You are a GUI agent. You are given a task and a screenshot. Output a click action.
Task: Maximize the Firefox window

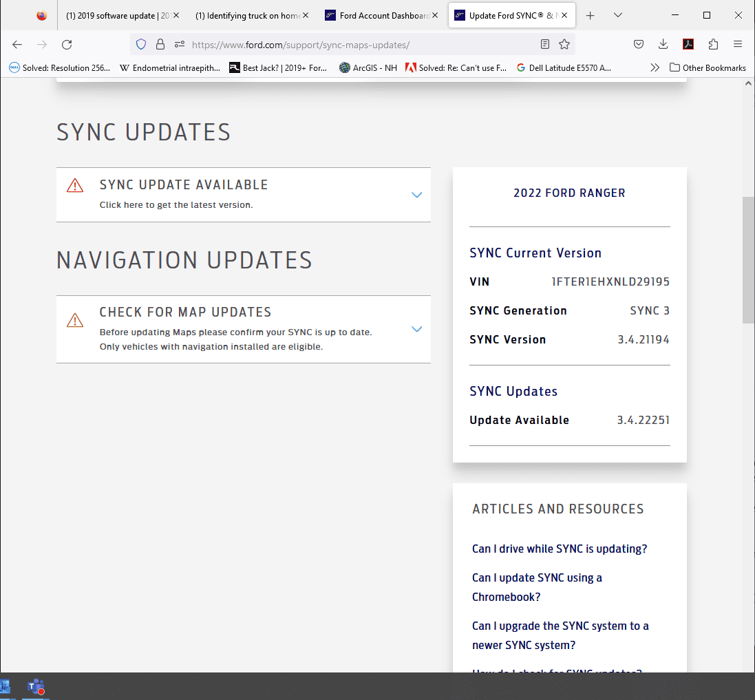pyautogui.click(x=707, y=15)
